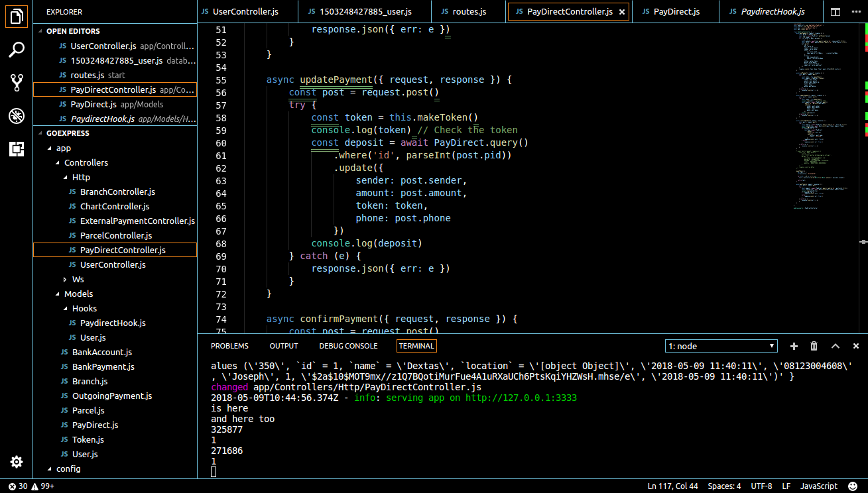Open the Debug view icon
The width and height of the screenshot is (868, 493).
(17, 116)
